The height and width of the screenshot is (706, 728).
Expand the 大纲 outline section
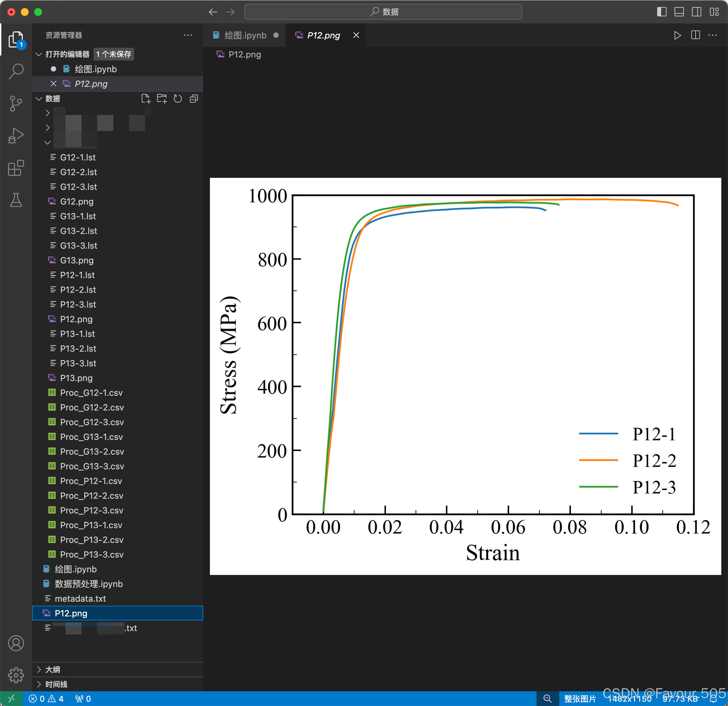click(x=52, y=670)
